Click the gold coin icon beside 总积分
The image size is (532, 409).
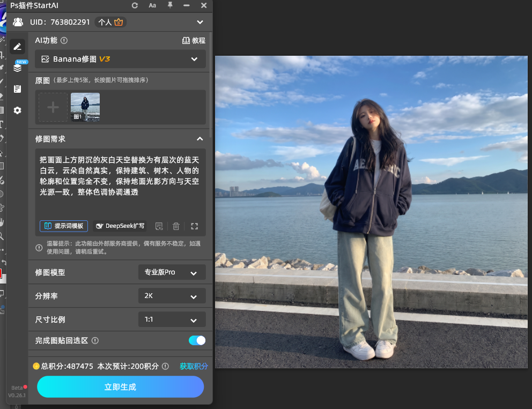click(x=36, y=366)
